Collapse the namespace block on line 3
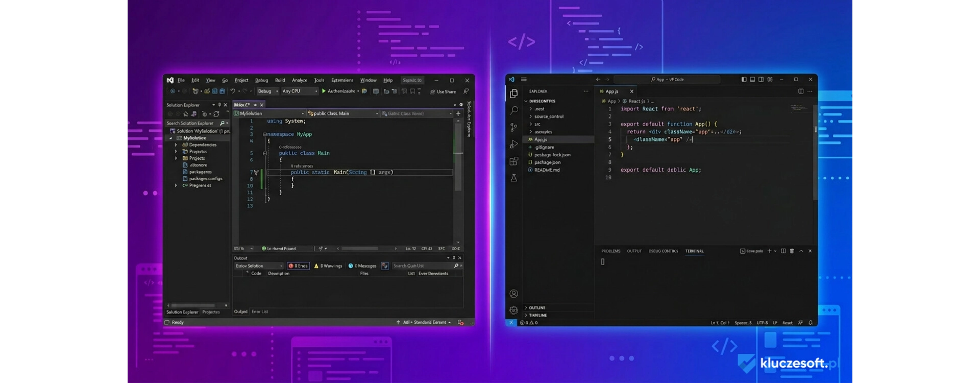 264,134
